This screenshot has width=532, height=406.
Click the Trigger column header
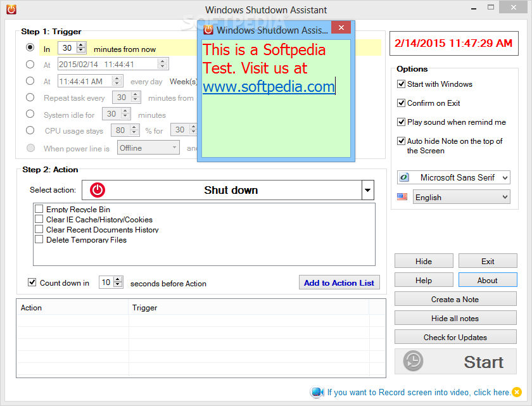(x=249, y=308)
